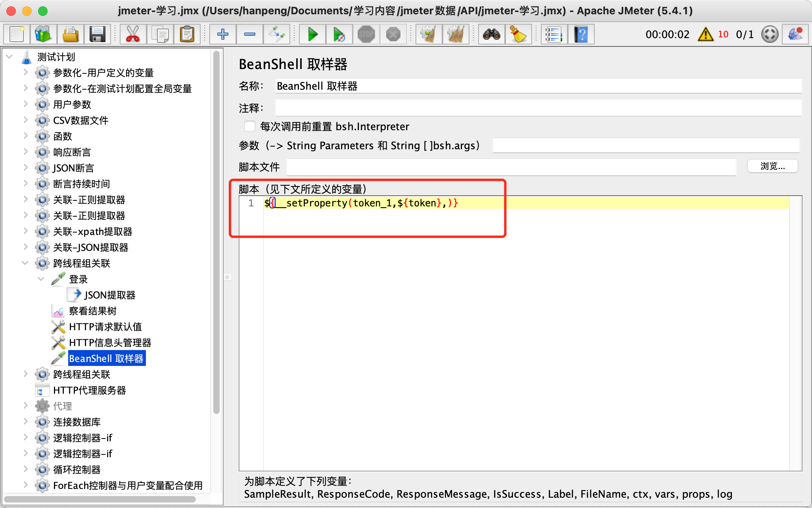This screenshot has width=812, height=508.
Task: Expand the 用户参数 thread group
Action: (25, 104)
